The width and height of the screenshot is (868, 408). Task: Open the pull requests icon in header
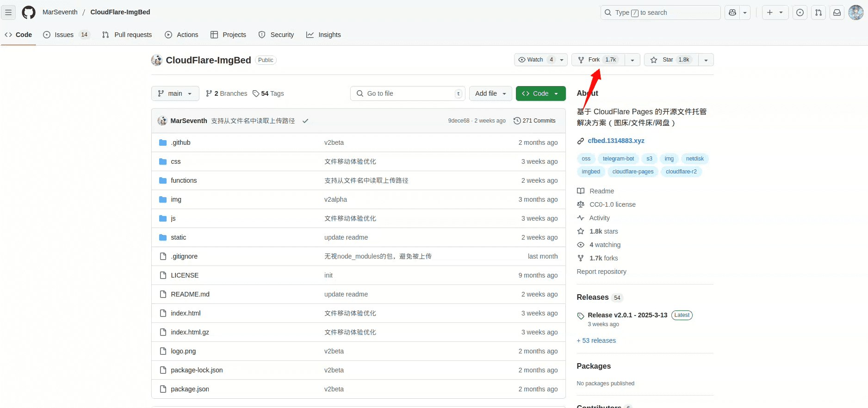click(x=818, y=13)
